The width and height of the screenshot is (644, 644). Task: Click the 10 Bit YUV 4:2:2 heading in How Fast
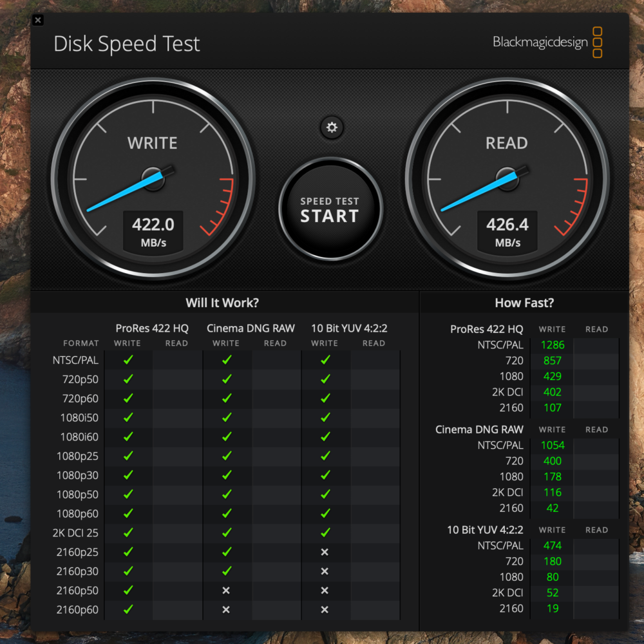485,530
